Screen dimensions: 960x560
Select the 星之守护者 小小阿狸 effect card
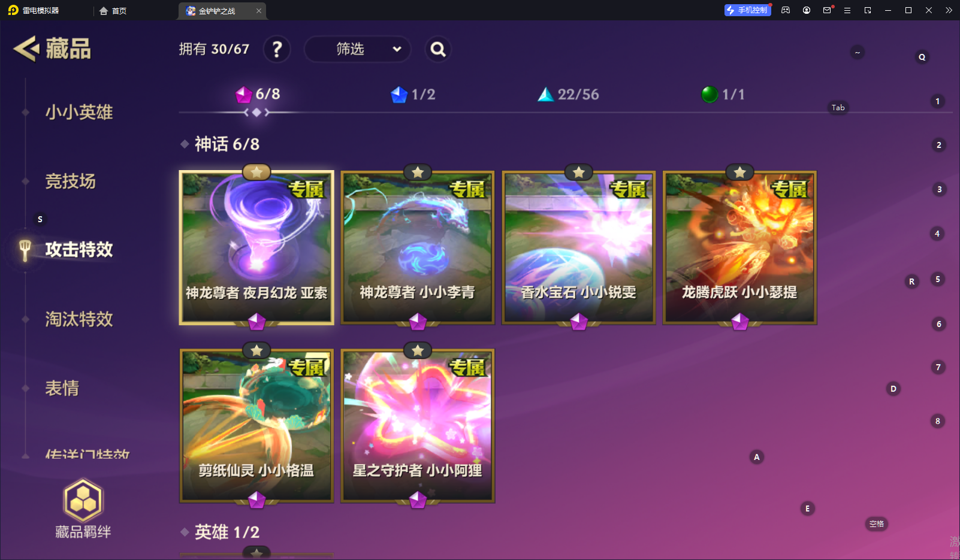[418, 426]
